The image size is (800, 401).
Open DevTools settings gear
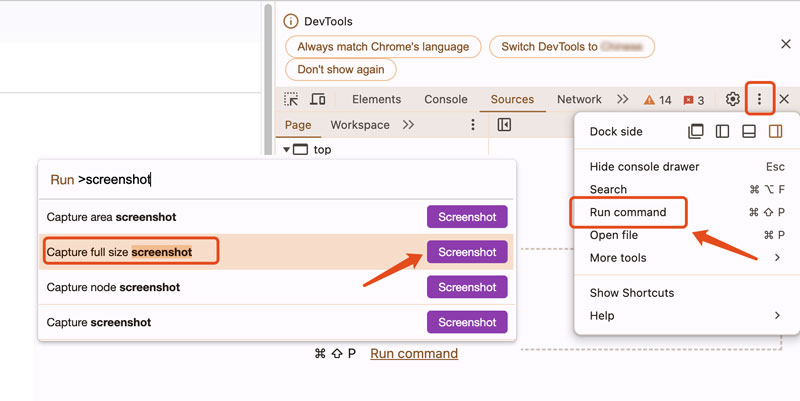733,99
